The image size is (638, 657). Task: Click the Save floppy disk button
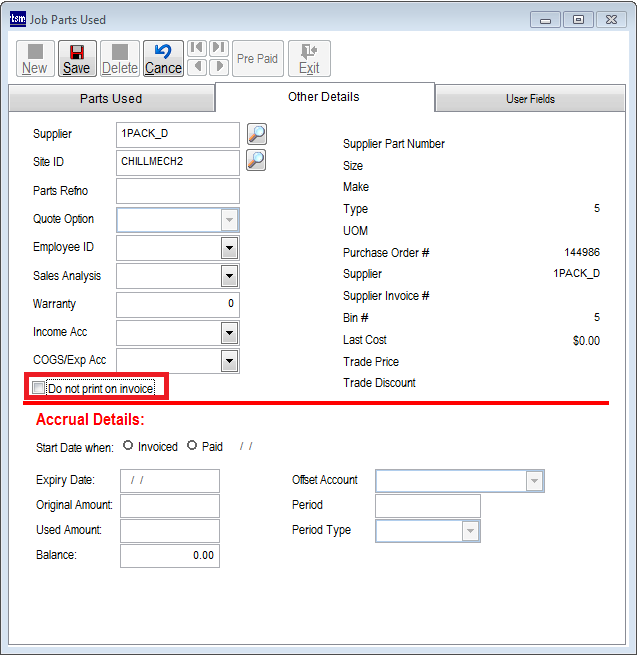[x=76, y=59]
